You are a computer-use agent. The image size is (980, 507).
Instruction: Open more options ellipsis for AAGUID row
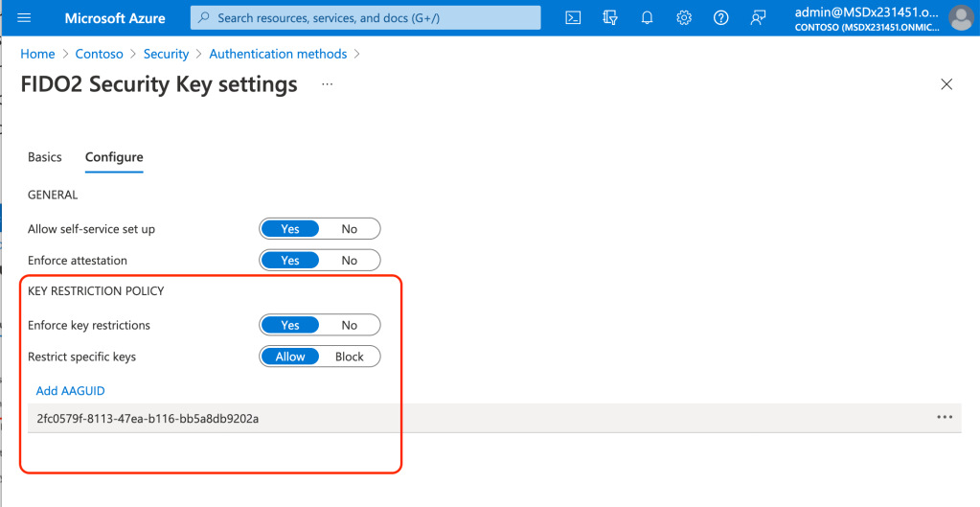click(x=945, y=418)
